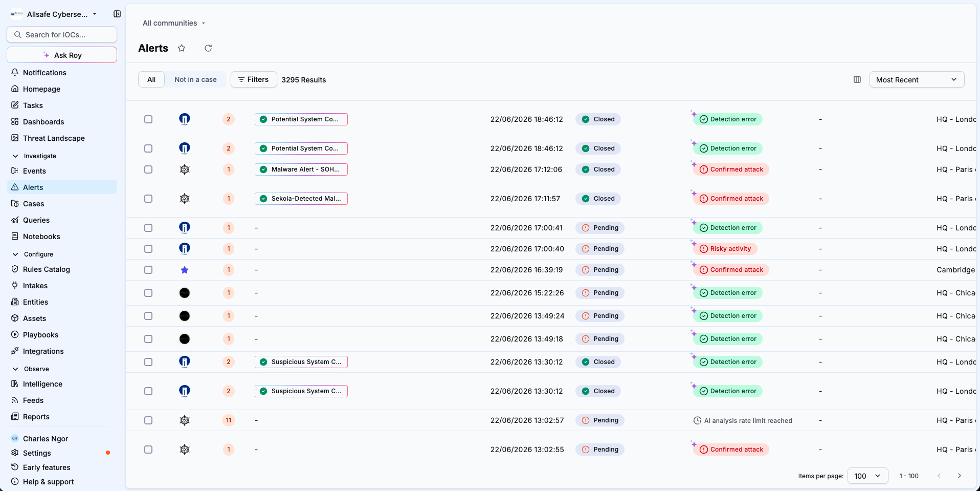Go to next results page arrow
The height and width of the screenshot is (491, 980).
point(959,476)
